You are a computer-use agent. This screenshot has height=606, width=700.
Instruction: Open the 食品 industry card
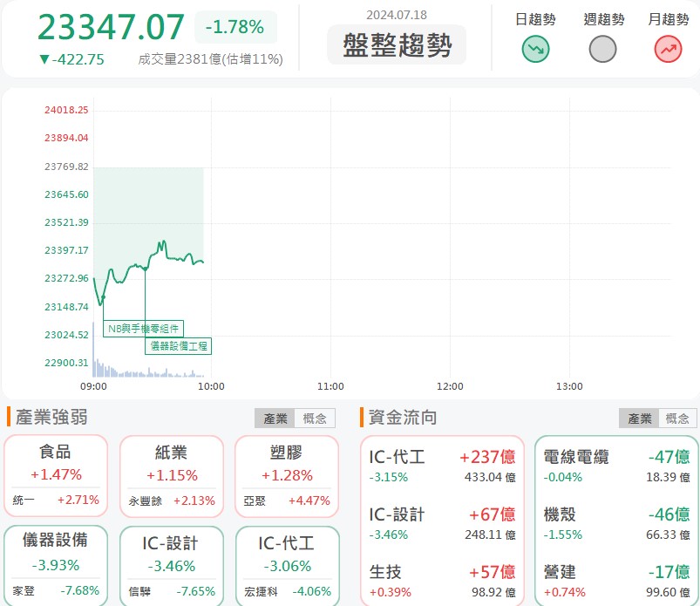click(x=56, y=475)
